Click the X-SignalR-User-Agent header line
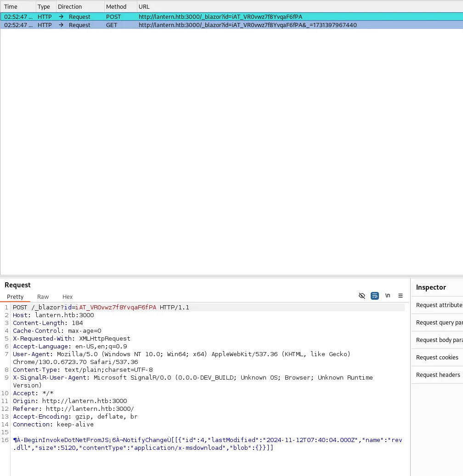Image resolution: width=463 pixels, height=476 pixels. pos(192,381)
